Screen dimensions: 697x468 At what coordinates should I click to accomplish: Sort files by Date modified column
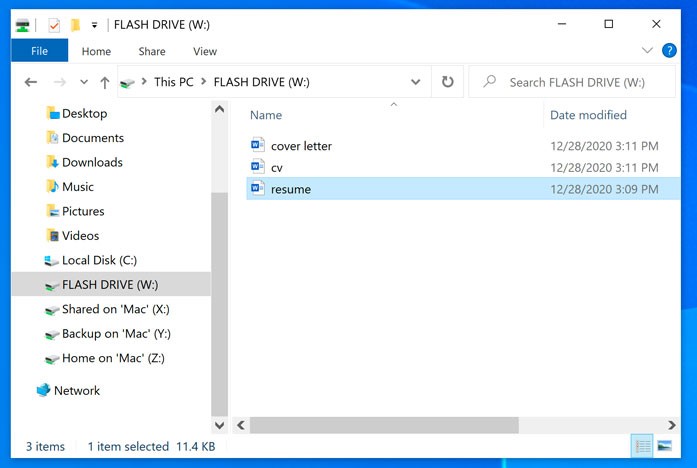coord(588,115)
